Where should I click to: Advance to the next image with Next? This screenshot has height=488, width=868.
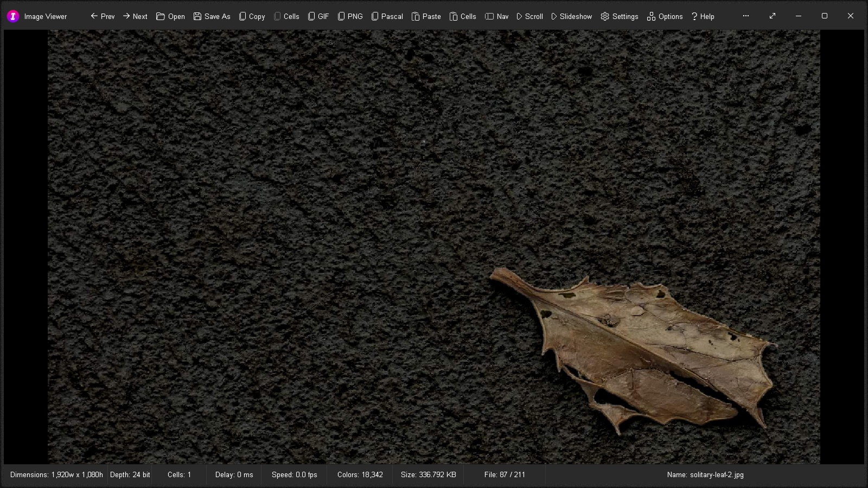(135, 16)
